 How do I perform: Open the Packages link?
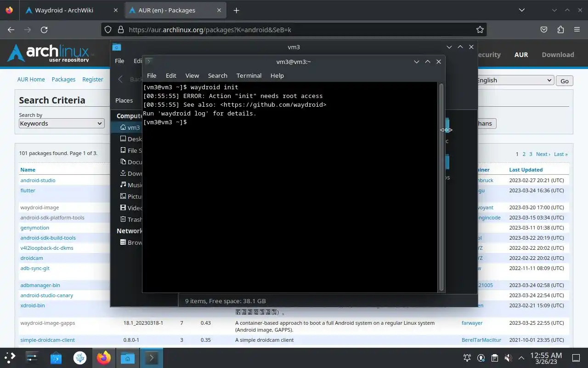coord(63,79)
